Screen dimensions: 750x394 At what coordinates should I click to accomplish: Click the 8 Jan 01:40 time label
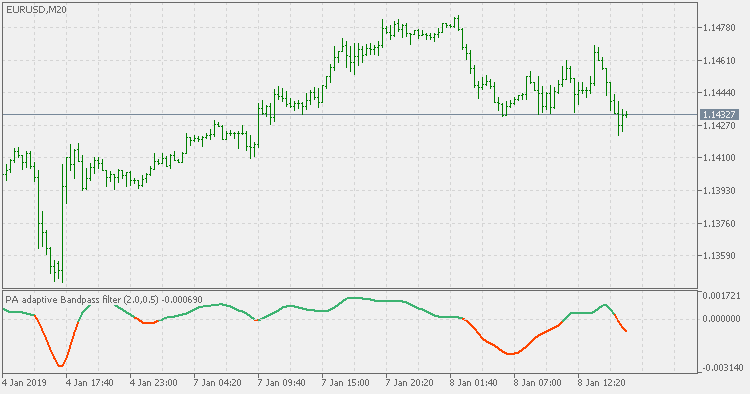click(474, 383)
